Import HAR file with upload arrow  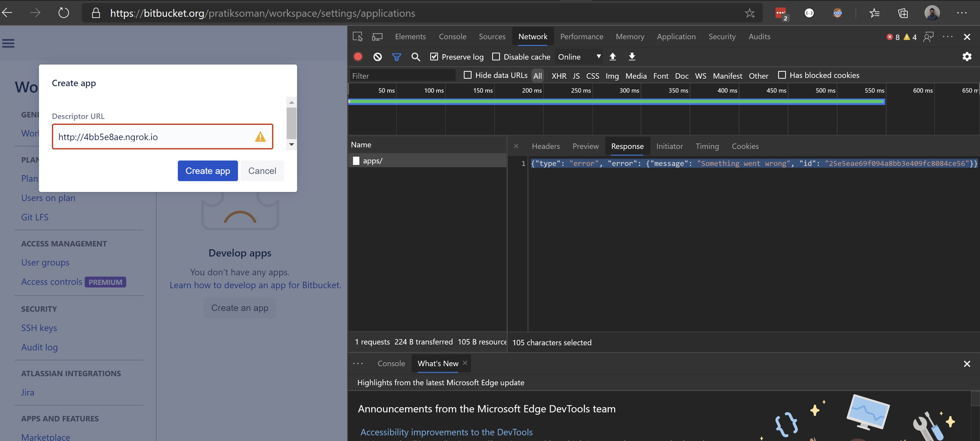coord(612,57)
